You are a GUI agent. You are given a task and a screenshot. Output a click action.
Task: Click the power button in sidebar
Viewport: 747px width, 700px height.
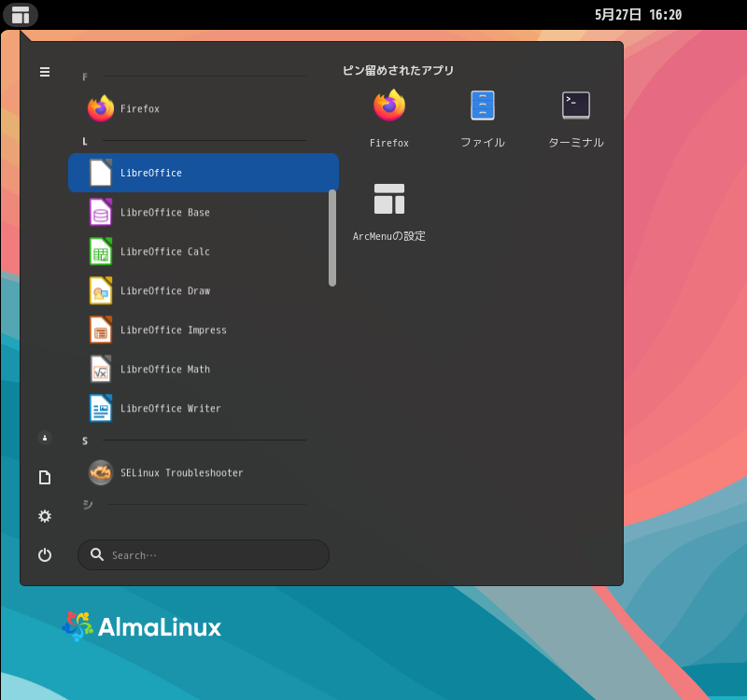point(45,555)
